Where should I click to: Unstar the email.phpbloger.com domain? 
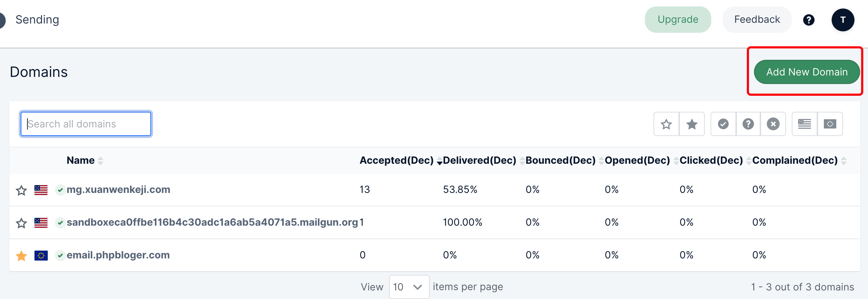click(x=21, y=256)
